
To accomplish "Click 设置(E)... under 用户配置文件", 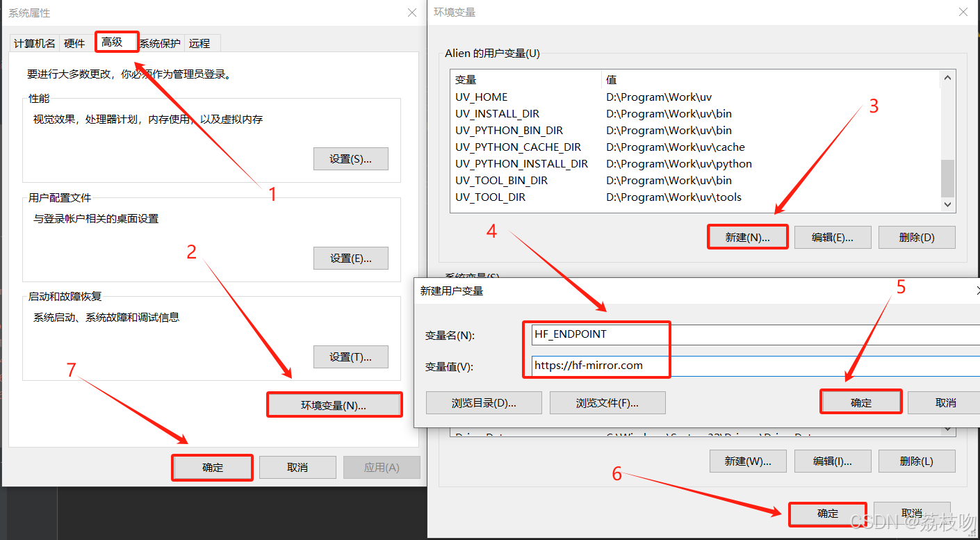I will 351,258.
